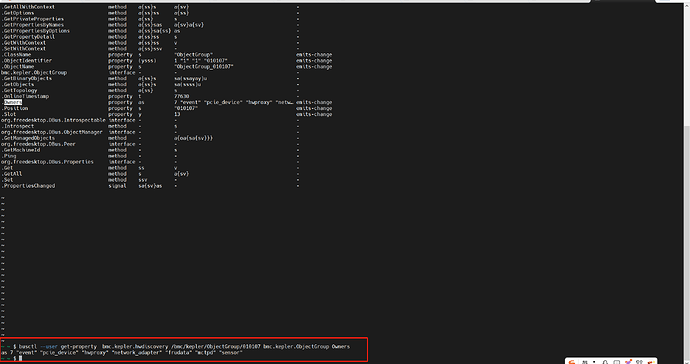
Task: Click the org.freedesktop.DBus.Properties interface line
Action: pos(47,162)
